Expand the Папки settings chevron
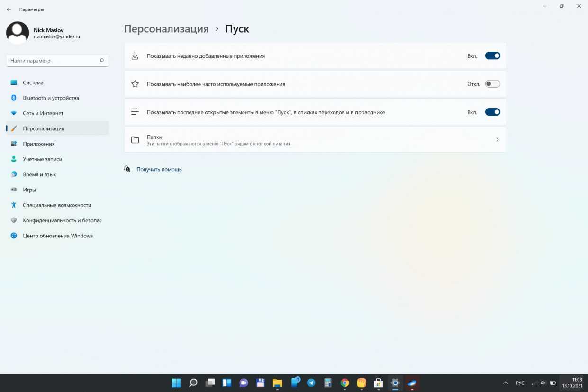The width and height of the screenshot is (588, 392). 497,140
